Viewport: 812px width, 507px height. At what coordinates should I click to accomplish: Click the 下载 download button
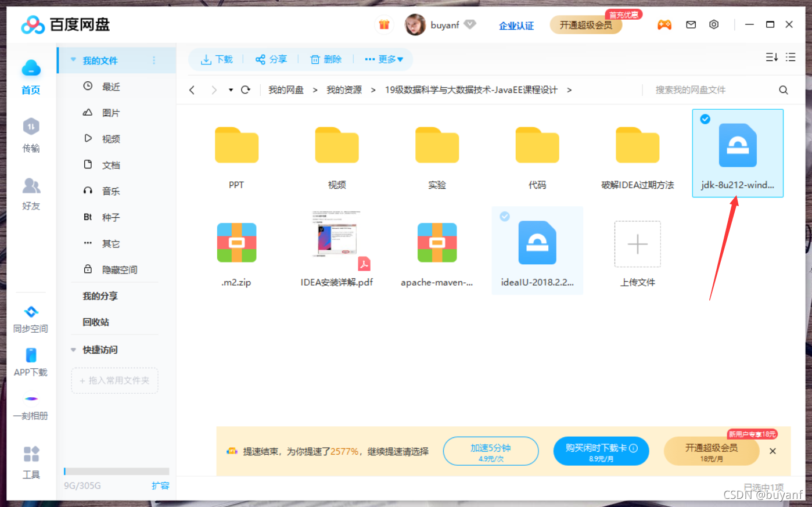pyautogui.click(x=216, y=59)
